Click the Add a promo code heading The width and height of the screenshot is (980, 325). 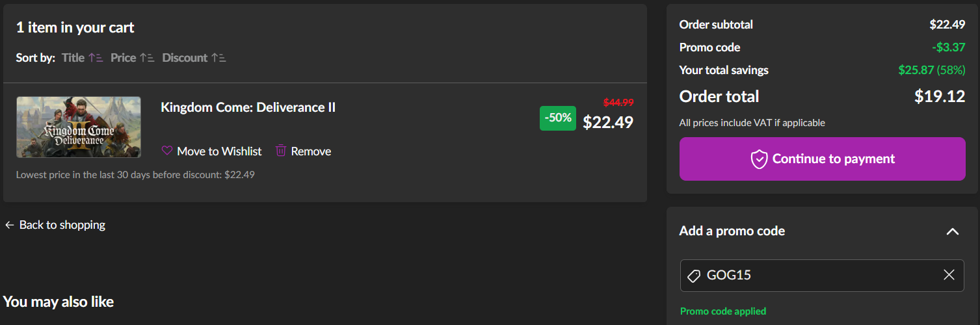732,231
